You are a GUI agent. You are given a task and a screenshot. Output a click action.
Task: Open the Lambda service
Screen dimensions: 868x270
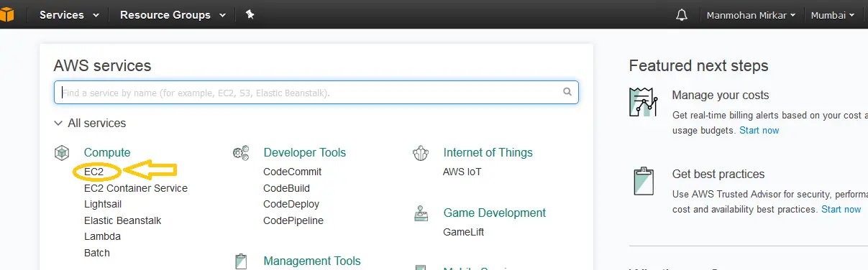click(x=102, y=236)
